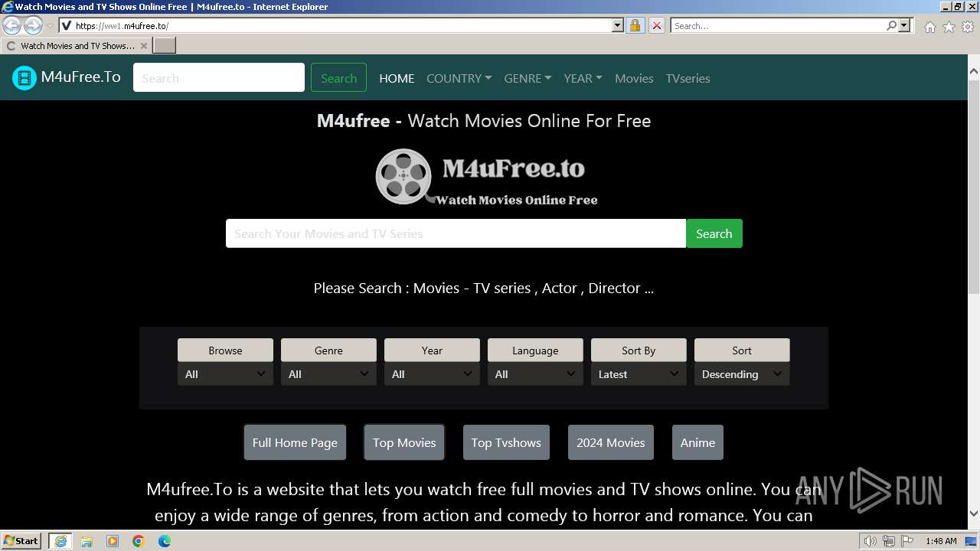The height and width of the screenshot is (551, 980).
Task: Click the Sort By label button
Action: pyautogui.click(x=639, y=350)
